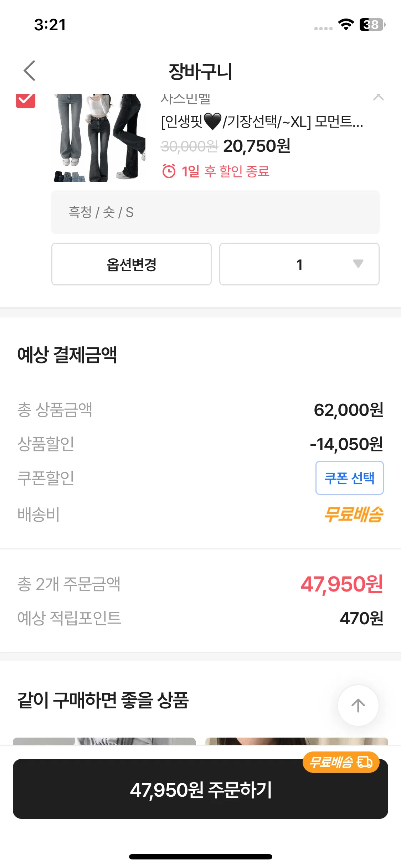This screenshot has height=868, width=401.
Task: Tap the Wi-Fi status icon
Action: click(x=346, y=24)
